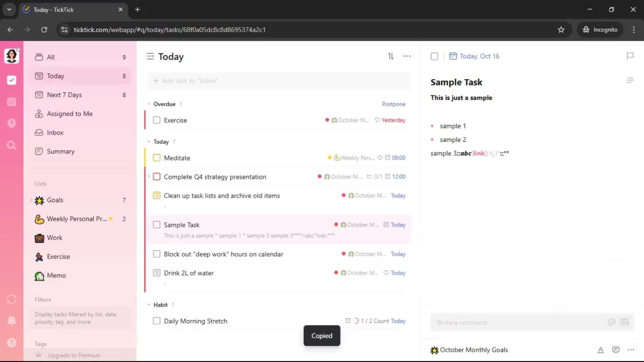This screenshot has height=362, width=644.
Task: Expand the Goals list in sidebar
Action: [32, 200]
